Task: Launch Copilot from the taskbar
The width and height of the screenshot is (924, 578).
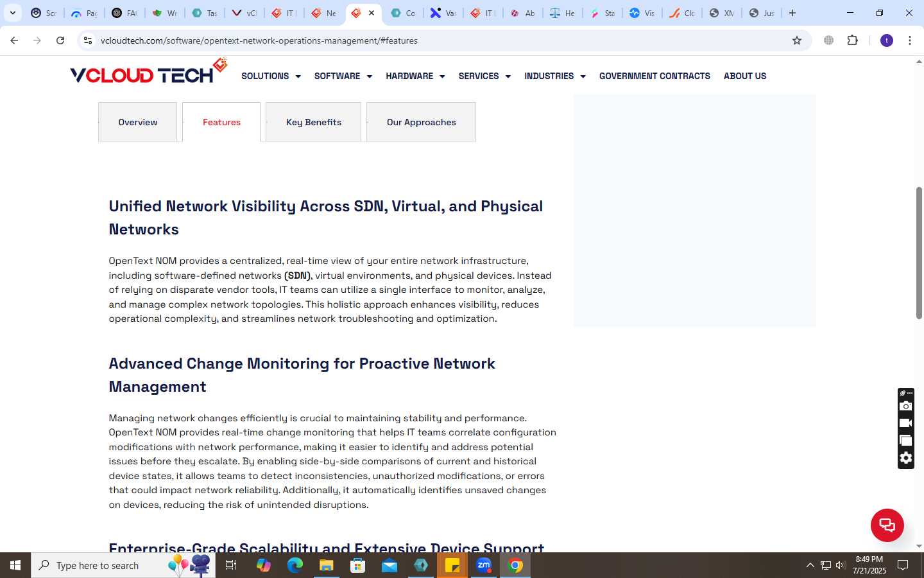Action: tap(263, 565)
